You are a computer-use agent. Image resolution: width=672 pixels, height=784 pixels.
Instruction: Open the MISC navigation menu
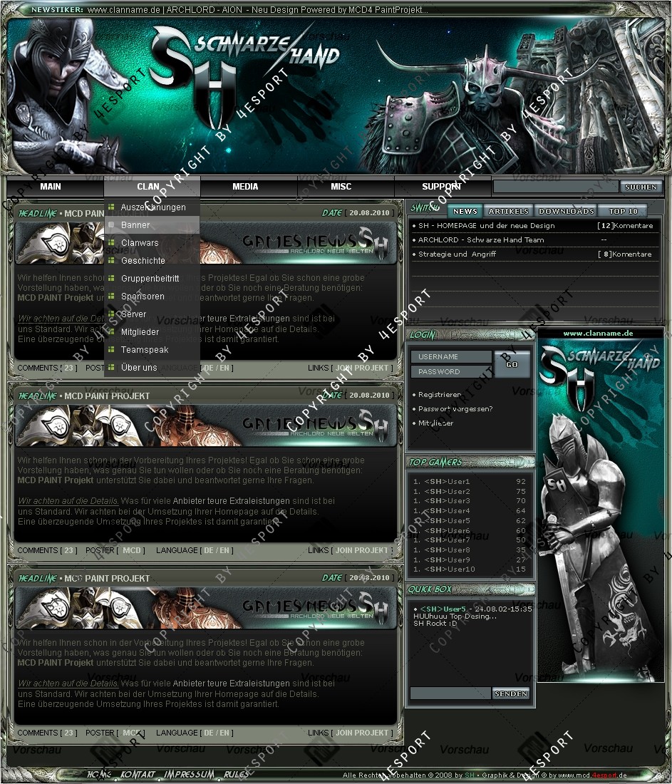pos(341,187)
